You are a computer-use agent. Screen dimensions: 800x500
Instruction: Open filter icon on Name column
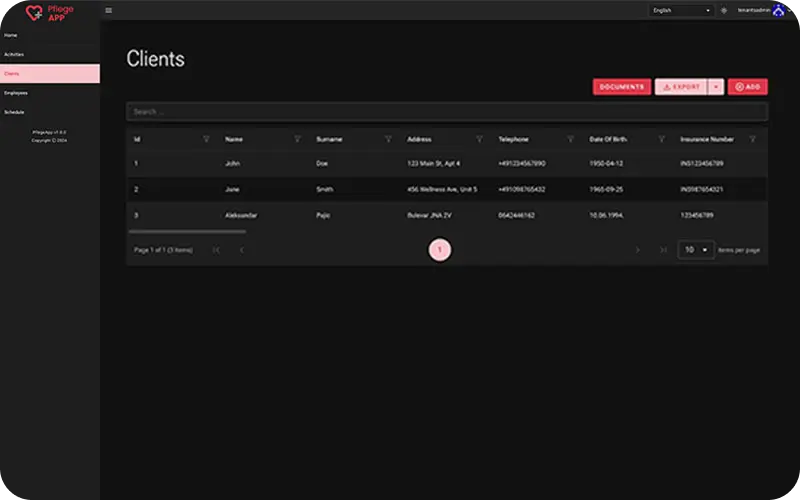coord(297,139)
